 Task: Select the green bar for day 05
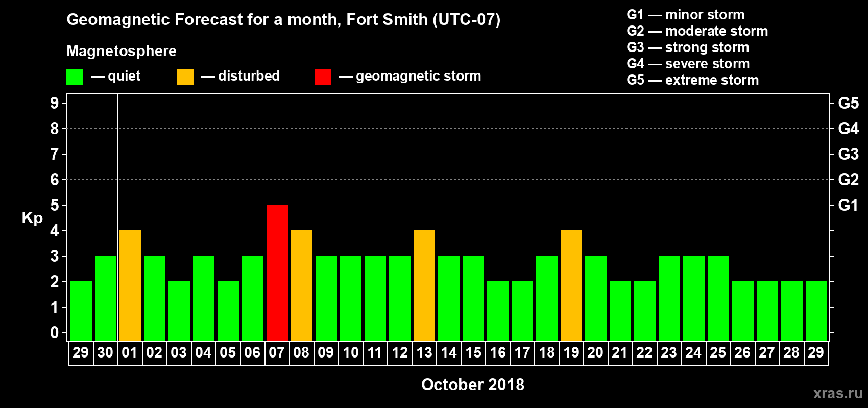point(228,311)
